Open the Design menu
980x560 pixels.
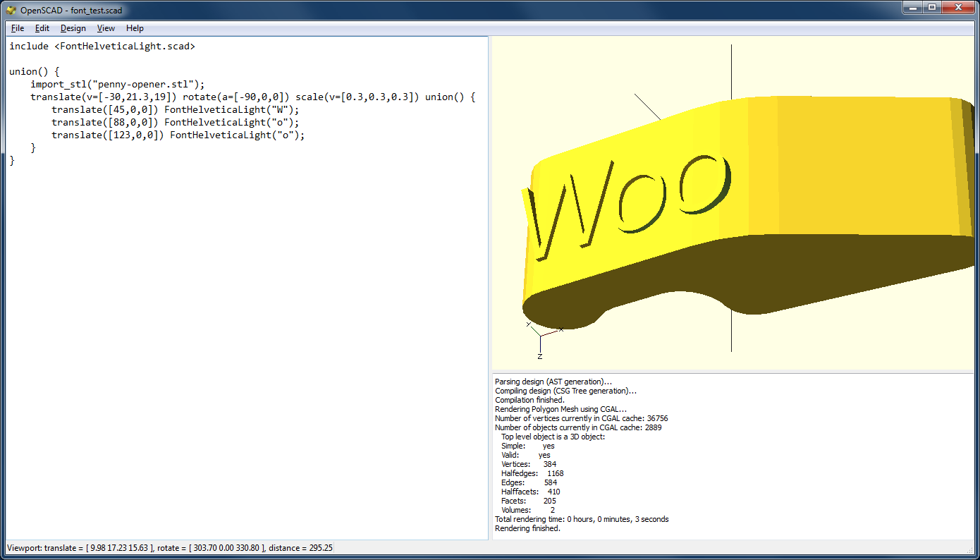point(73,28)
